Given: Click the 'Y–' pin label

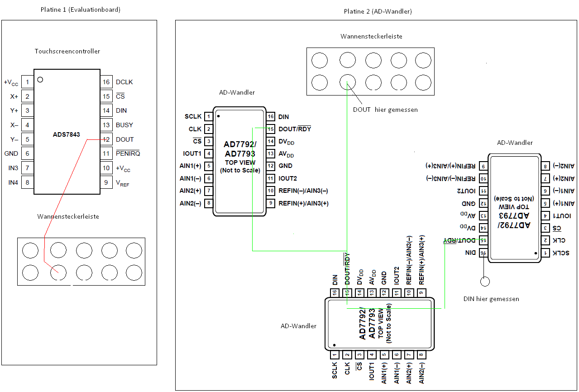Looking at the screenshot, I should click(14, 139).
